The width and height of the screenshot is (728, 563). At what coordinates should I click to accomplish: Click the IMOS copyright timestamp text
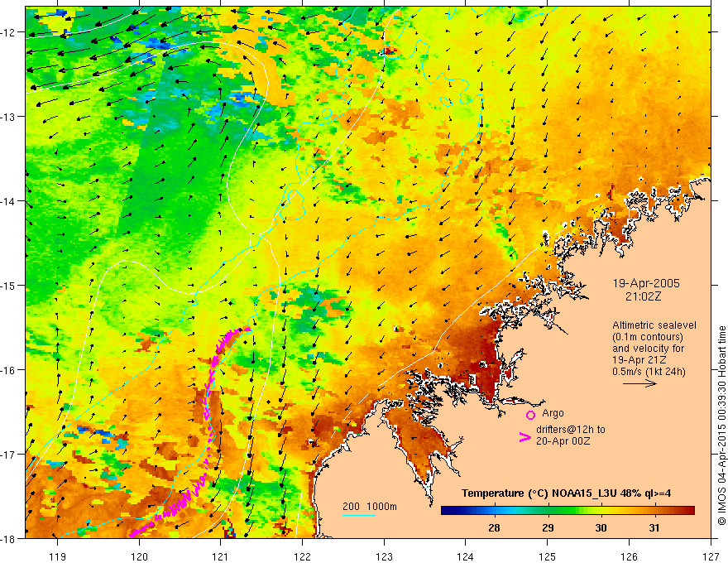pyautogui.click(x=721, y=426)
